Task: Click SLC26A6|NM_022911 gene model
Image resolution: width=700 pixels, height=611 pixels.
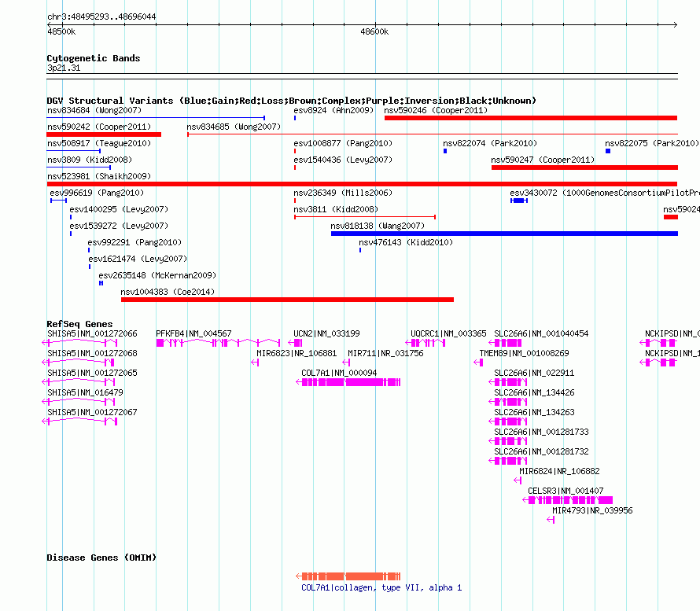Action: click(x=508, y=382)
